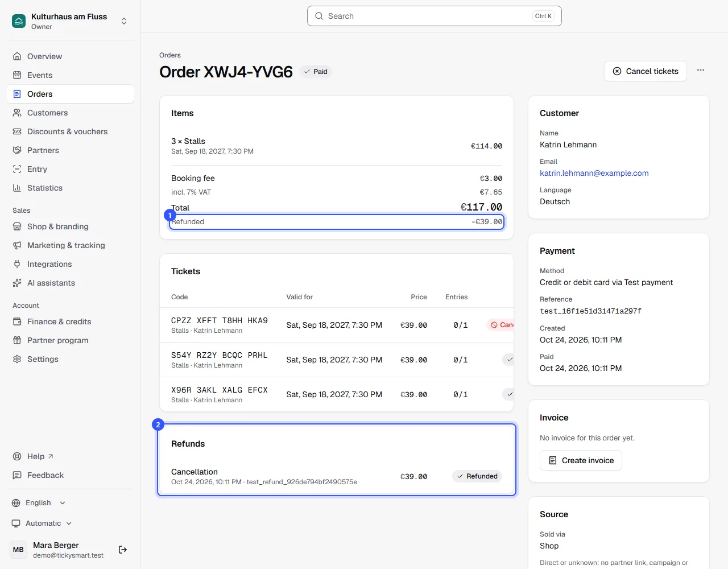Click the Kulturhaus am Fluss logo icon

pos(19,22)
